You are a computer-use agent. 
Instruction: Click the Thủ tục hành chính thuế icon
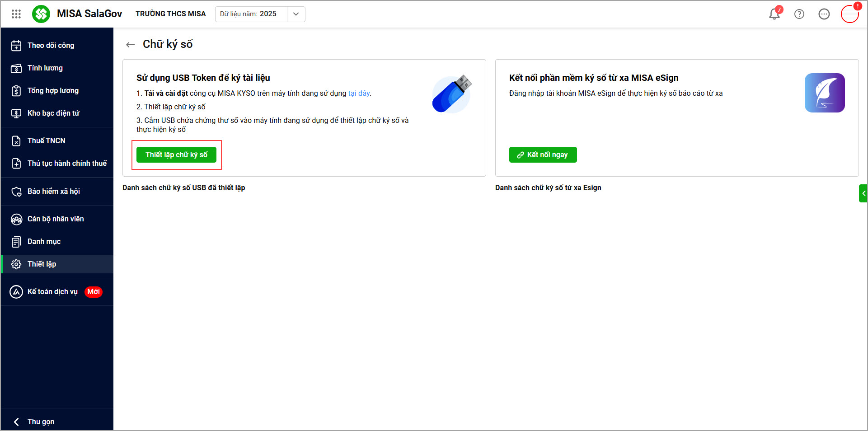[x=16, y=164]
